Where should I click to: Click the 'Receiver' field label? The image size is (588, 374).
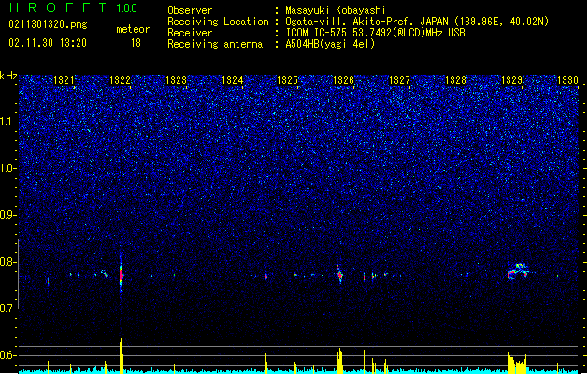coord(190,33)
